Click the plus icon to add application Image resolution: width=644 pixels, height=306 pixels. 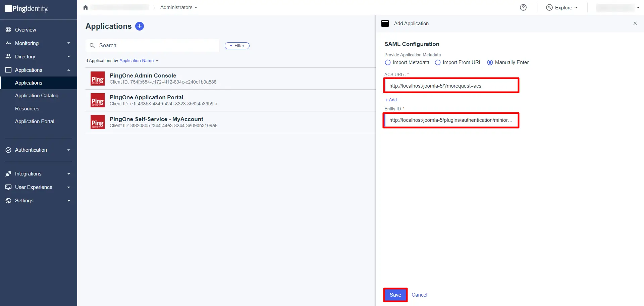click(x=140, y=26)
